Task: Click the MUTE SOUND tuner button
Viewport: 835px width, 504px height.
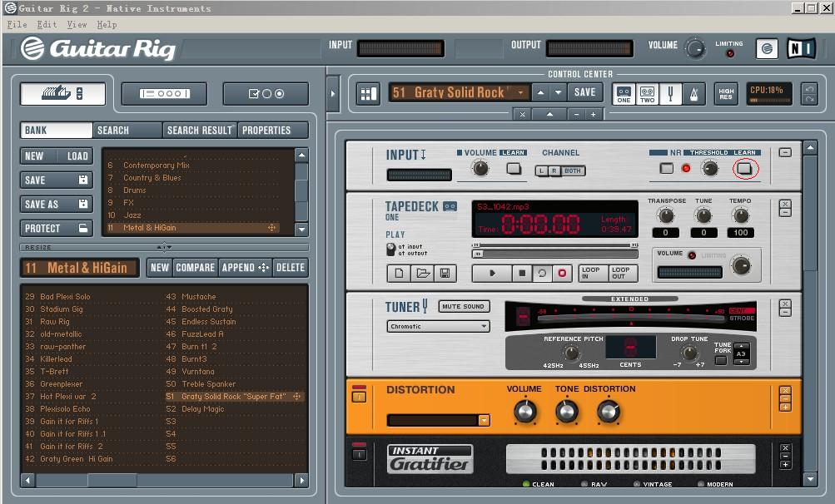Action: click(464, 306)
